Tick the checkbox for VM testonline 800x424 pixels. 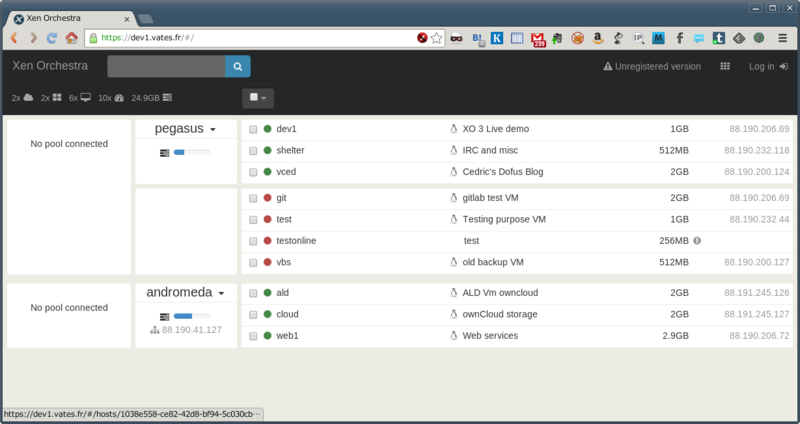pyautogui.click(x=253, y=241)
